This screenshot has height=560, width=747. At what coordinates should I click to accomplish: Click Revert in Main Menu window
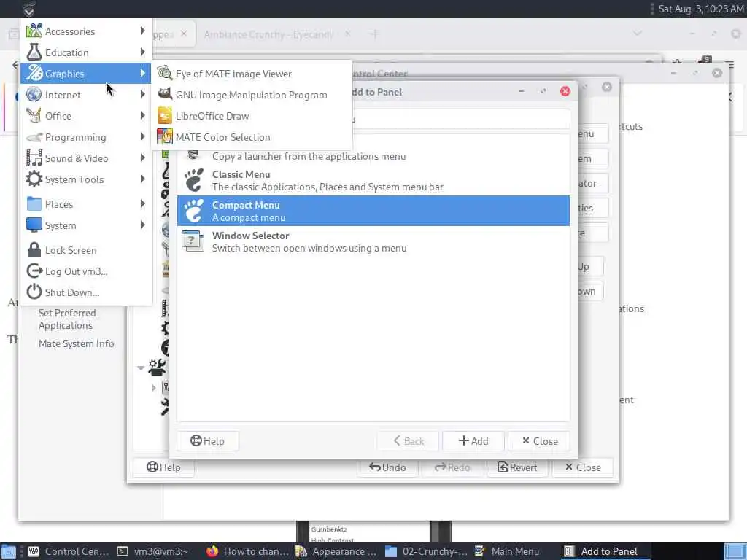[517, 467]
